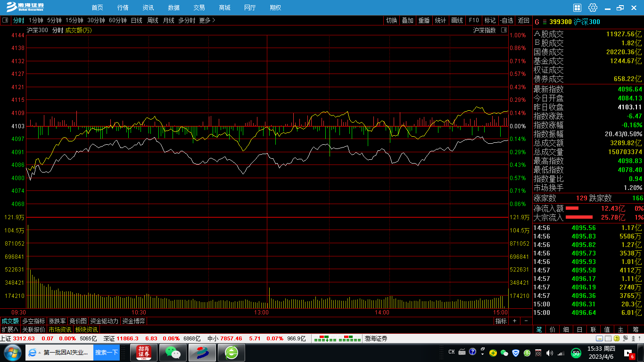This screenshot has width=644, height=362.
Task: Open the 首页 menu
Action: click(97, 8)
